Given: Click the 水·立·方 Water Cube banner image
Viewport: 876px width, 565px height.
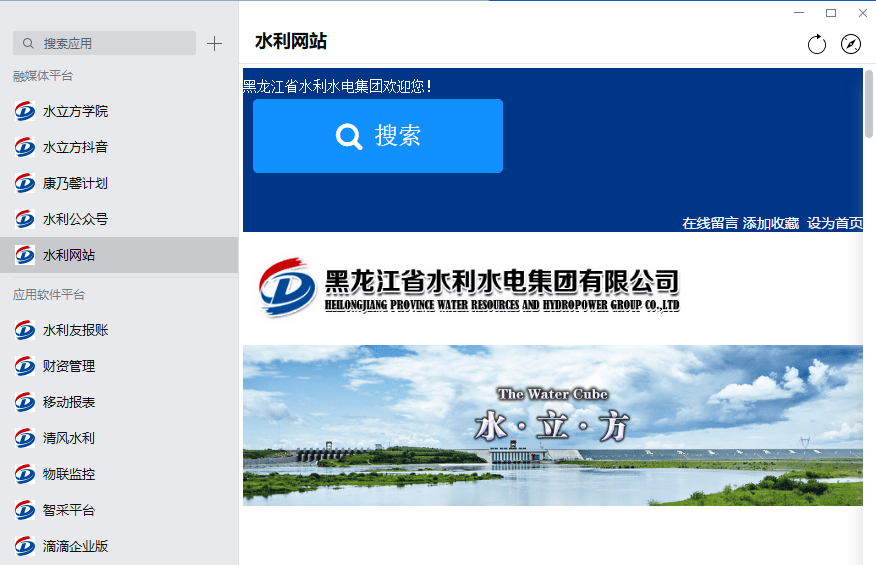Looking at the screenshot, I should pyautogui.click(x=553, y=425).
